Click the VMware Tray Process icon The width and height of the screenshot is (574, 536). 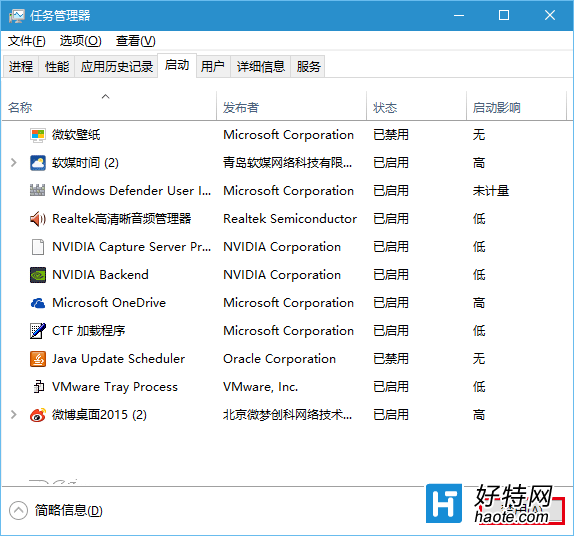[x=38, y=387]
